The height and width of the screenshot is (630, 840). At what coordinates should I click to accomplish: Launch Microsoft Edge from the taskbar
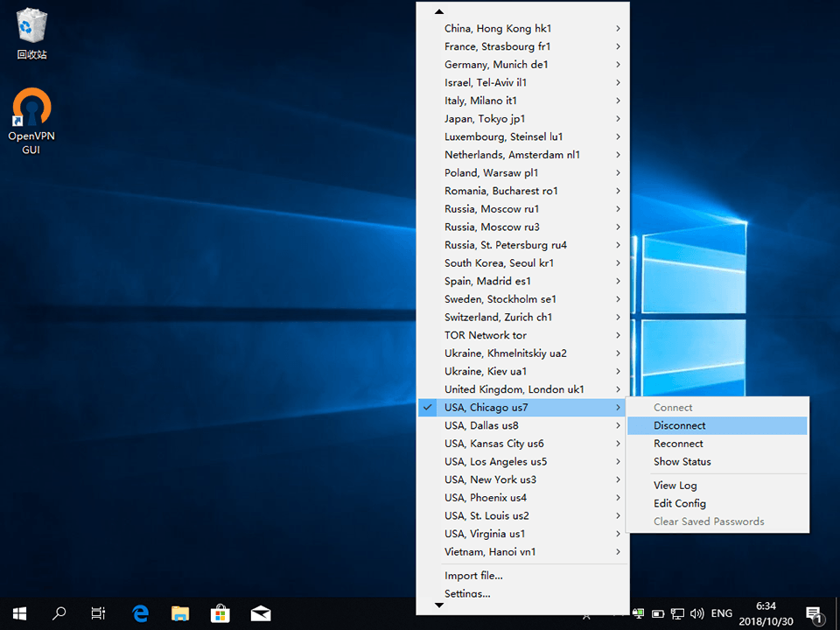140,613
